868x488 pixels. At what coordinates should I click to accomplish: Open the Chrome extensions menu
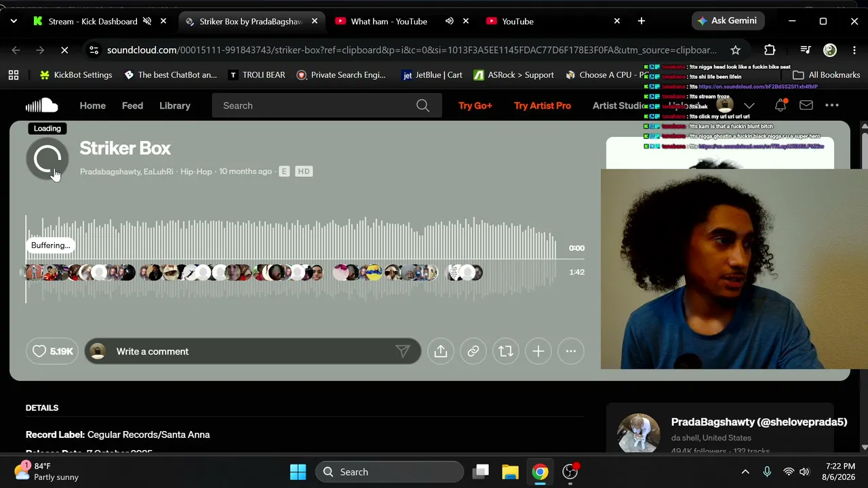(x=770, y=50)
